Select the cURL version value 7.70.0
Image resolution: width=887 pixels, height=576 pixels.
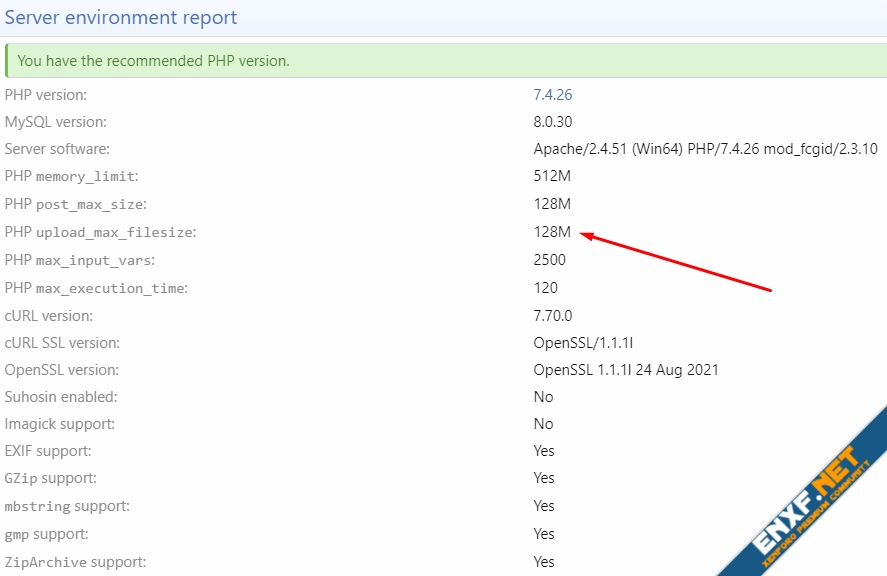pyautogui.click(x=552, y=315)
